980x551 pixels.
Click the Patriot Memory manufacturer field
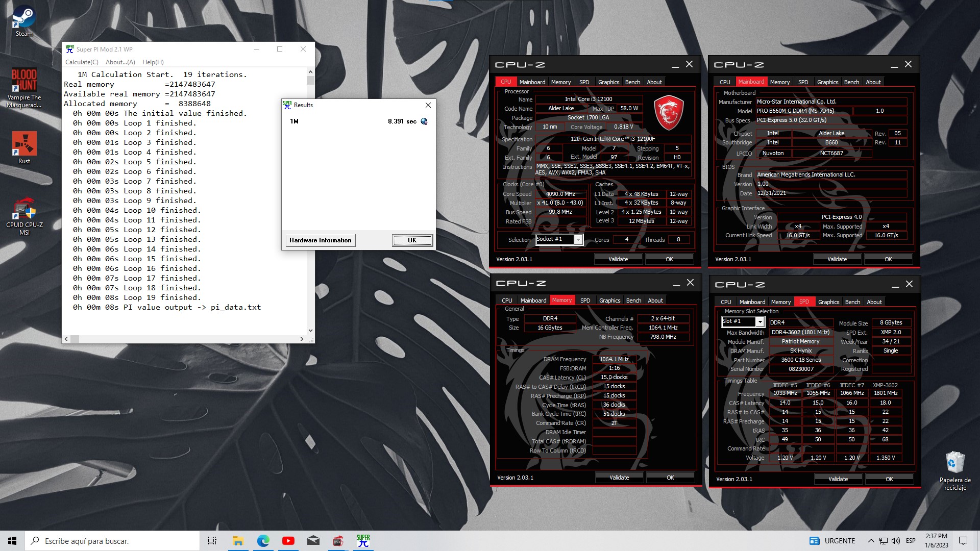coord(800,341)
